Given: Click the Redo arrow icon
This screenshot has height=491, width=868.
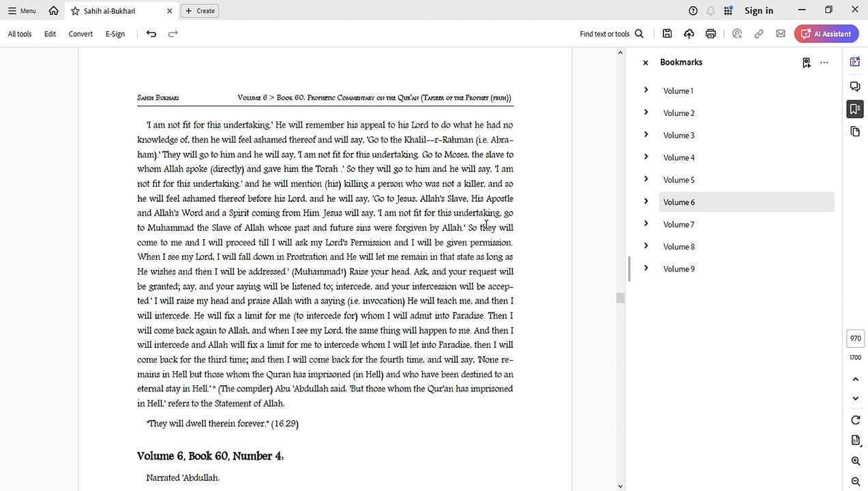Looking at the screenshot, I should (173, 34).
